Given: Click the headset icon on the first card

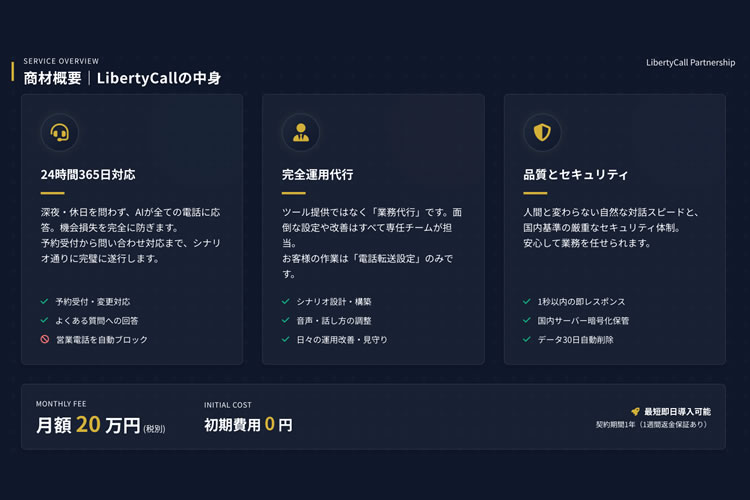Looking at the screenshot, I should coord(60,132).
